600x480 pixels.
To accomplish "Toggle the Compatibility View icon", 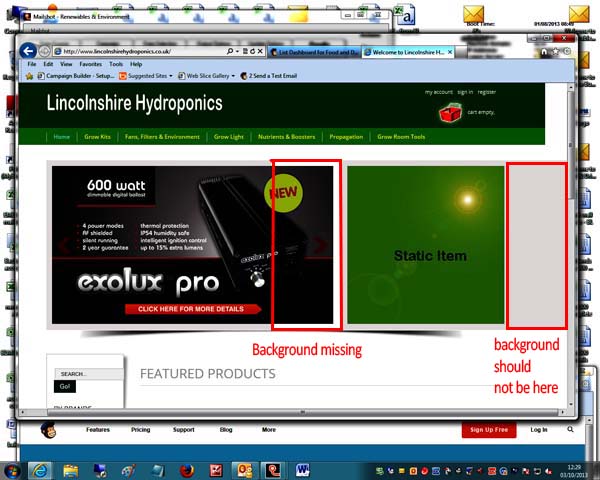I will click(x=246, y=51).
